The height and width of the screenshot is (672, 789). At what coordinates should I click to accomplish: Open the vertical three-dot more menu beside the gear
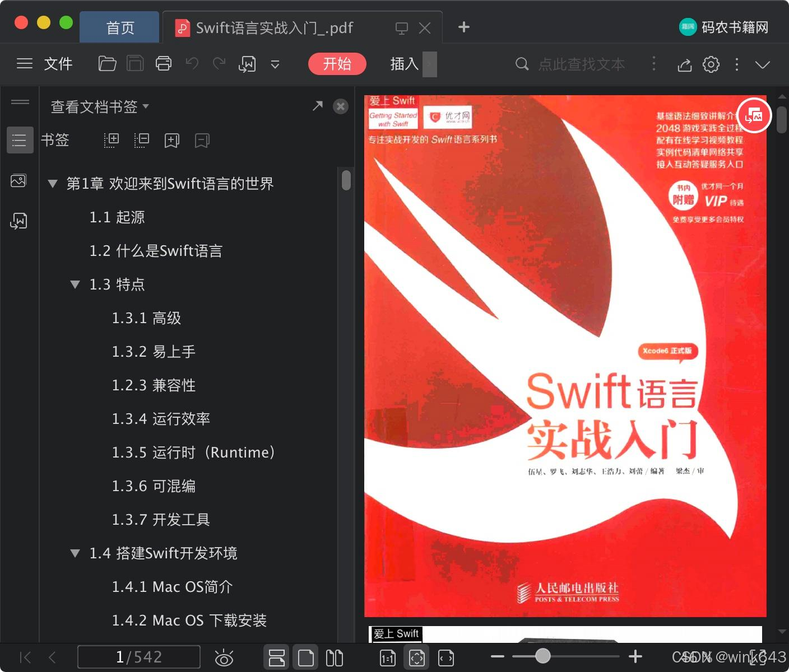coord(737,64)
